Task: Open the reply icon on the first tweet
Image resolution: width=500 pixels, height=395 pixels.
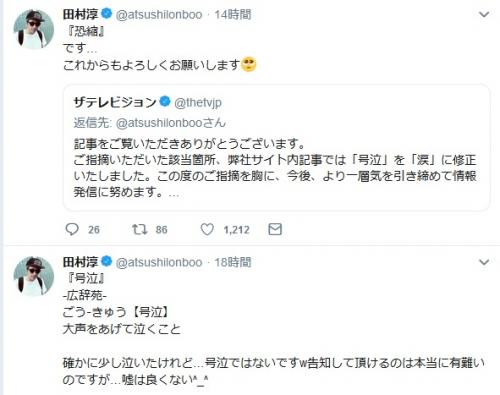Action: 72,229
